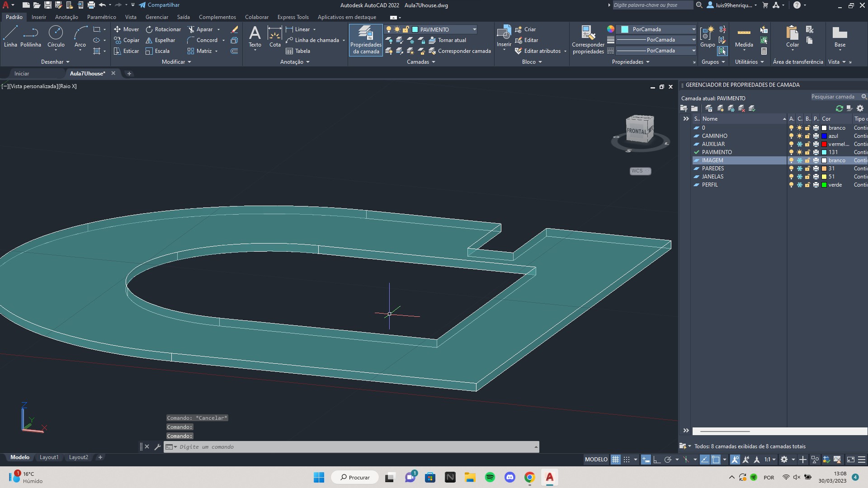Click Corresponder propriedades icon

click(588, 40)
